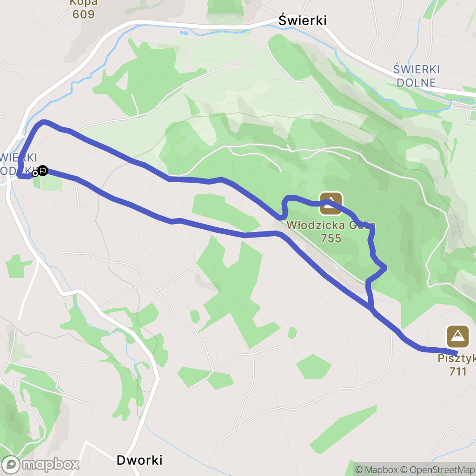Click the small blue pond near the top road
Image resolution: width=476 pixels, height=476 pixels.
tap(184, 33)
